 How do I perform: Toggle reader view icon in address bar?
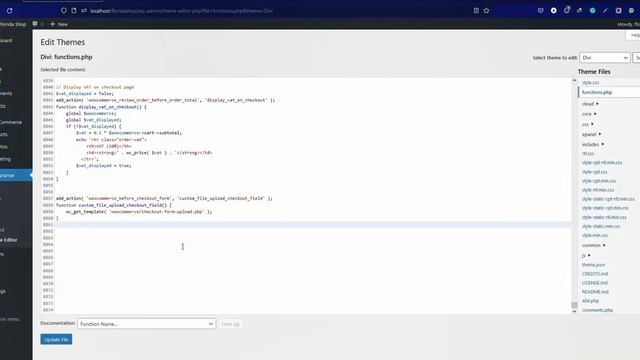click(476, 11)
